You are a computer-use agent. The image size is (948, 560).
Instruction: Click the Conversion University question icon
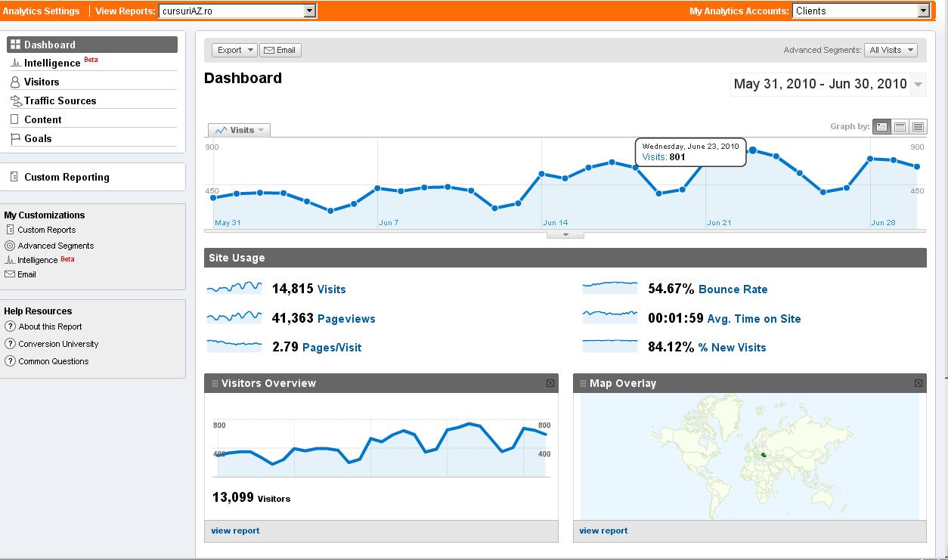[x=10, y=344]
